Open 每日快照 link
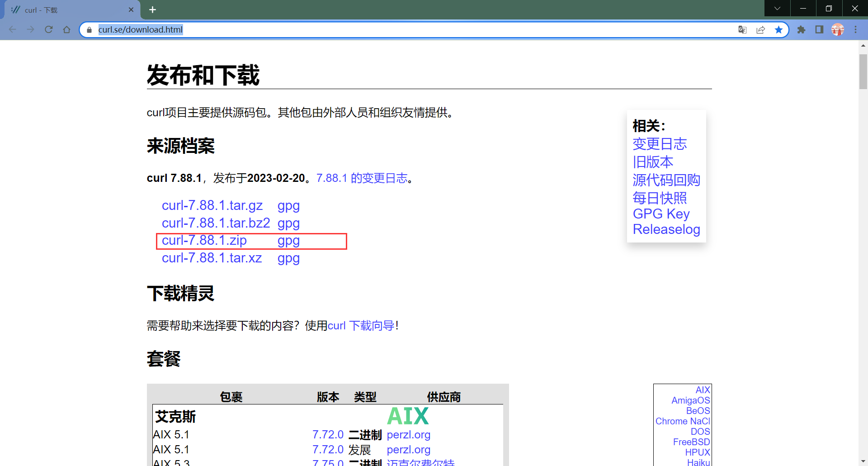Image resolution: width=868 pixels, height=466 pixels. click(660, 198)
